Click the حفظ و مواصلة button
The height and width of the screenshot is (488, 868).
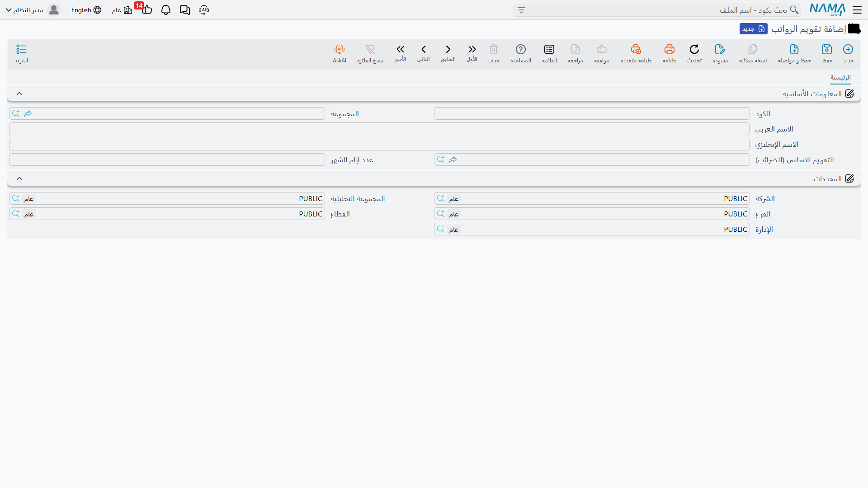click(794, 54)
